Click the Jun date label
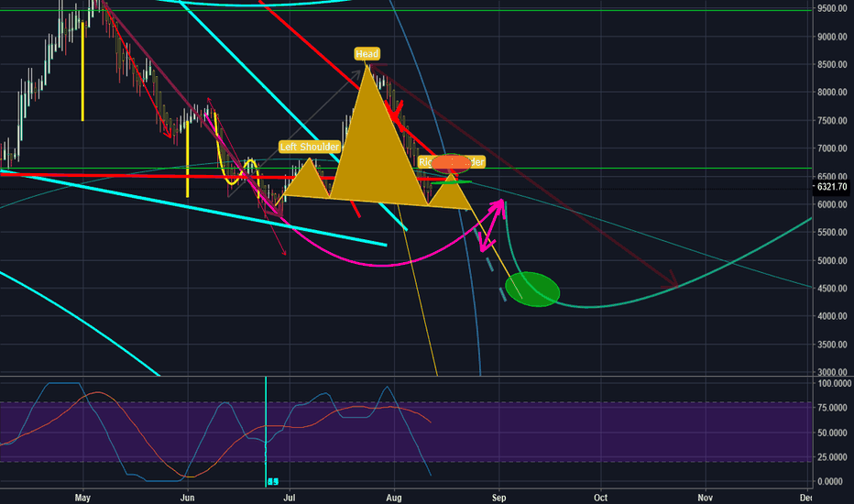This screenshot has width=854, height=504. tap(187, 498)
